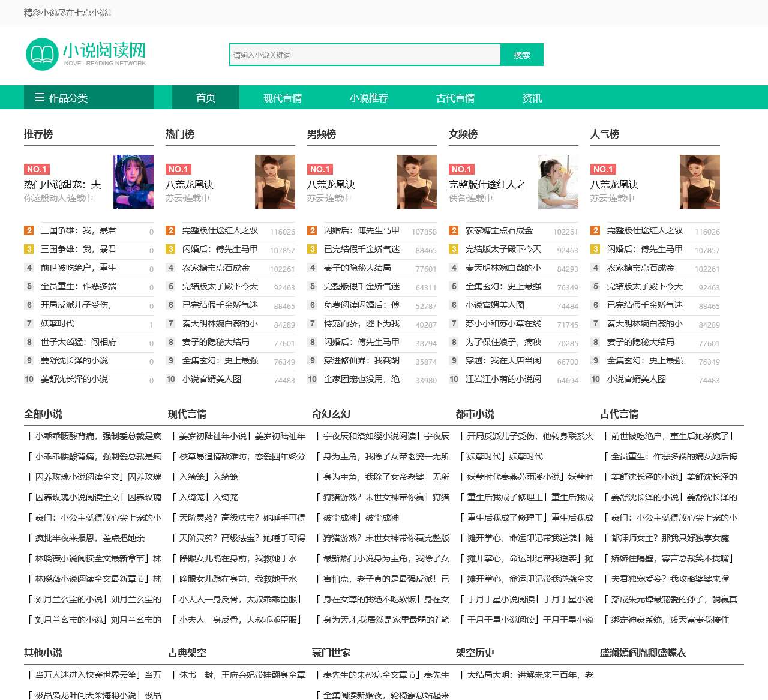Click the NO.1 cover thumbnail in 人气榜
Image resolution: width=768 pixels, height=700 pixels.
point(700,182)
